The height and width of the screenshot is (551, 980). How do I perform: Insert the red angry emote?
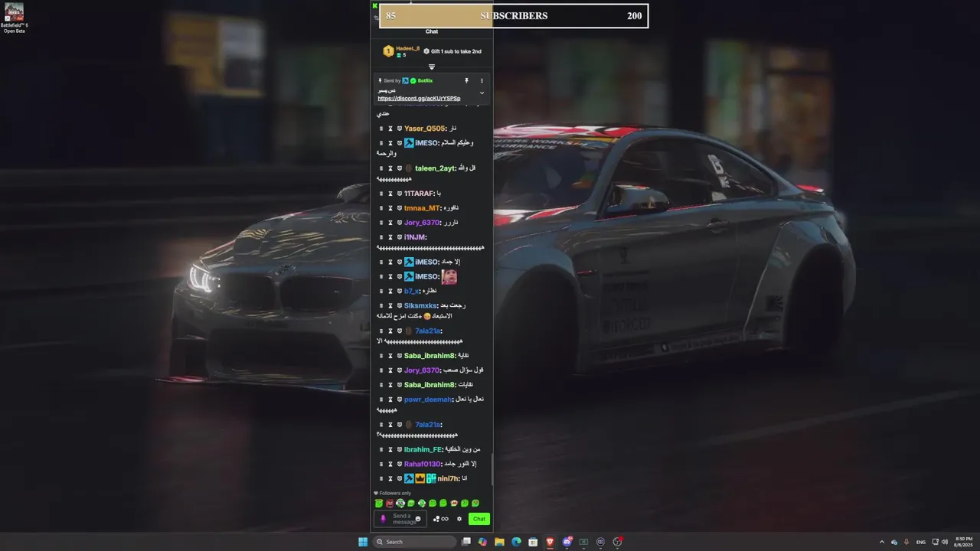coord(390,504)
